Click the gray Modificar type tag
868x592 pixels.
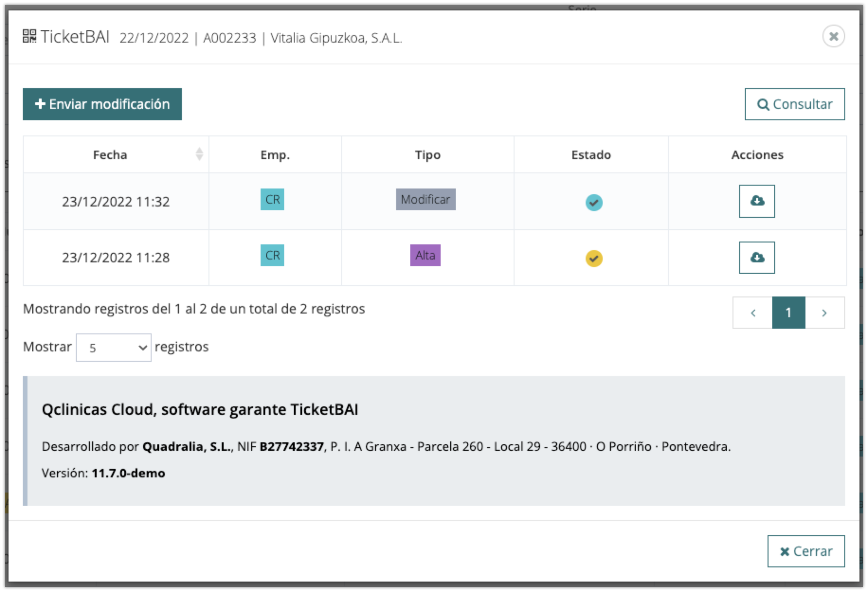425,200
